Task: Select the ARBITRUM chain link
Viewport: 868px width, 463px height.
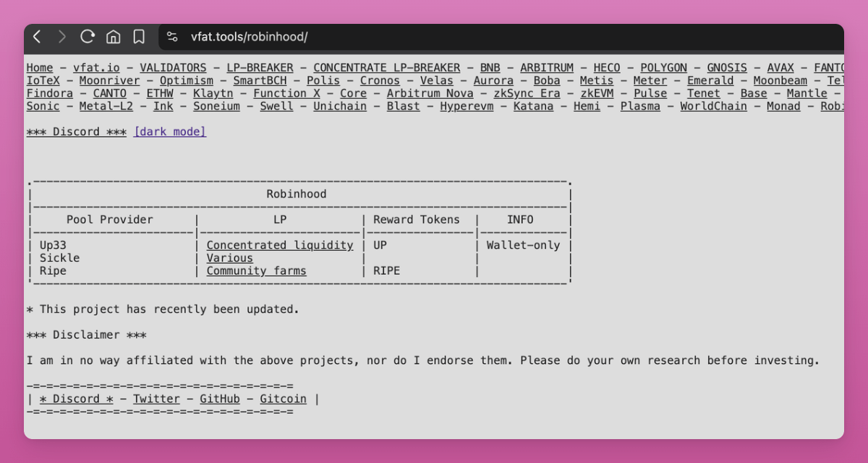Action: pyautogui.click(x=547, y=68)
